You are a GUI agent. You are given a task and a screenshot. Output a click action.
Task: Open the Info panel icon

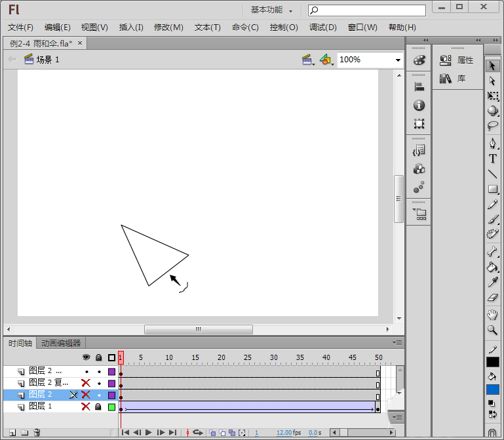click(419, 105)
